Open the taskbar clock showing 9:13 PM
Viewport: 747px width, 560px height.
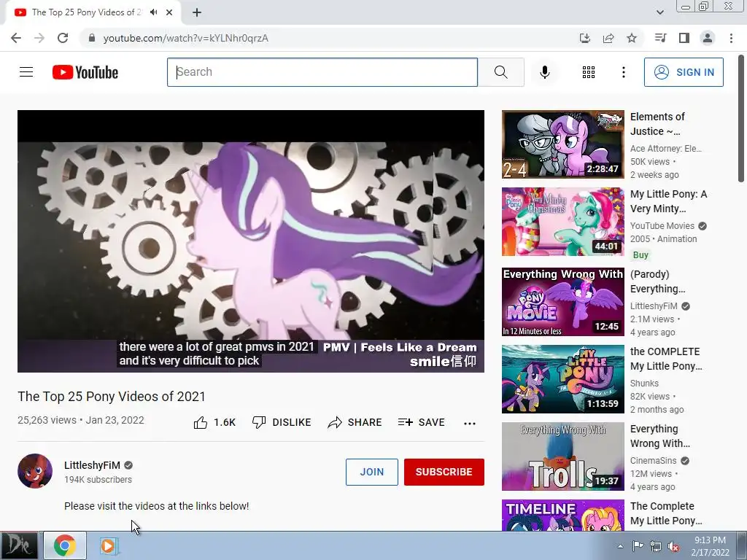point(710,546)
